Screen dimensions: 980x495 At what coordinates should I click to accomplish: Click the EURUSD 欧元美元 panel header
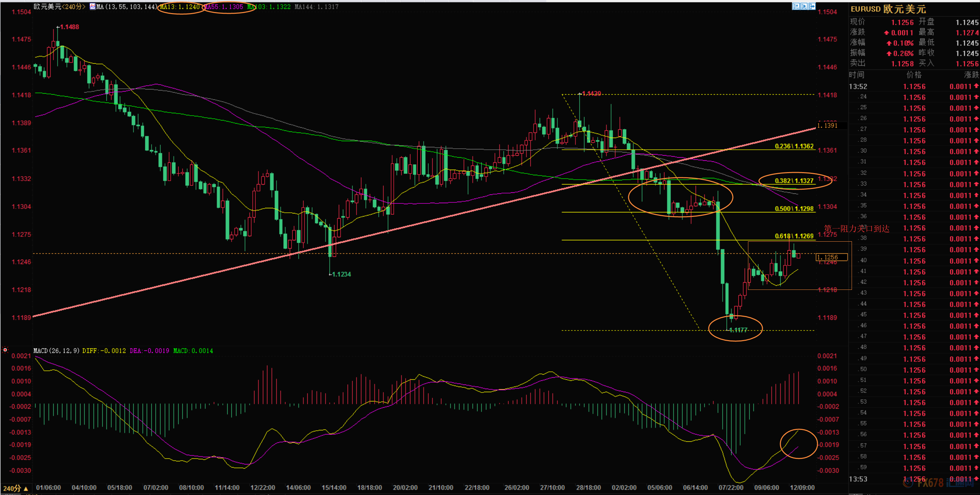pos(888,9)
